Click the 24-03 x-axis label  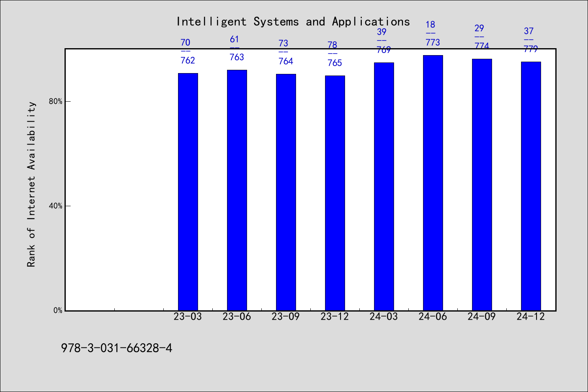384,316
